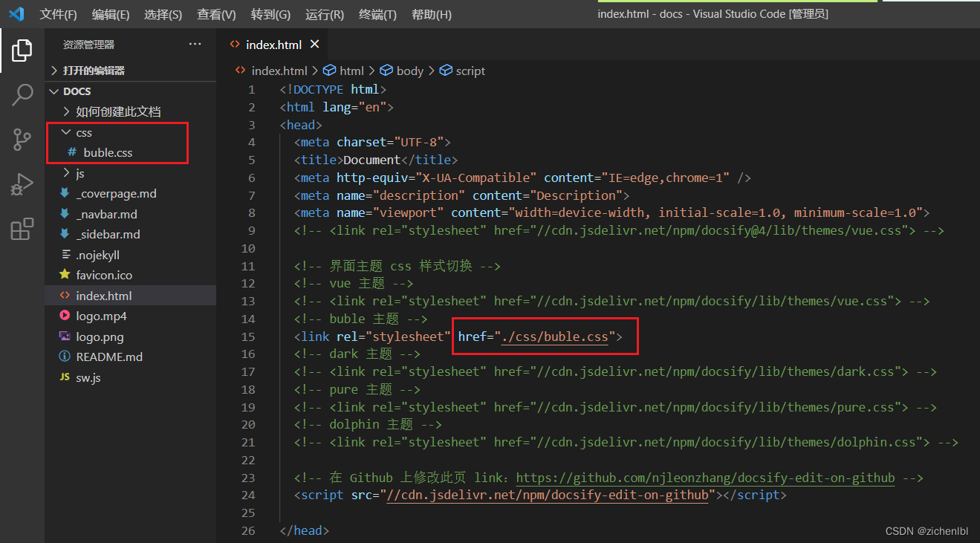Image resolution: width=980 pixels, height=543 pixels.
Task: Click the html symbol icon in breadcrumb
Action: (330, 71)
